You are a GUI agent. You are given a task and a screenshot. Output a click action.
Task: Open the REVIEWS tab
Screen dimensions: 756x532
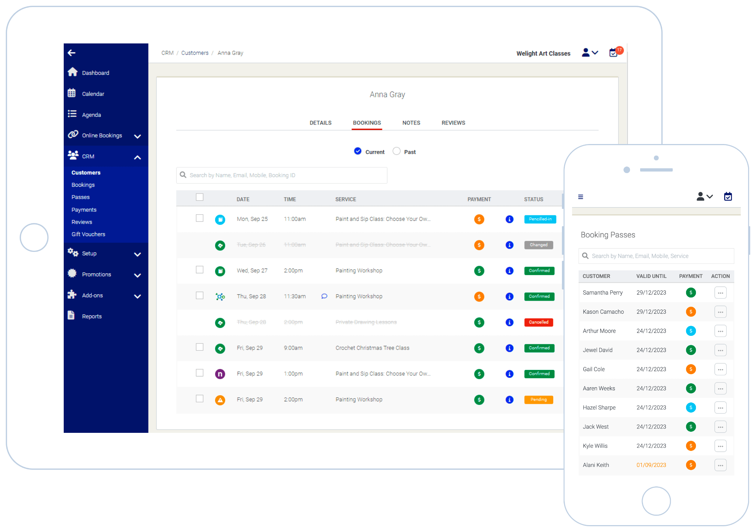click(x=453, y=123)
